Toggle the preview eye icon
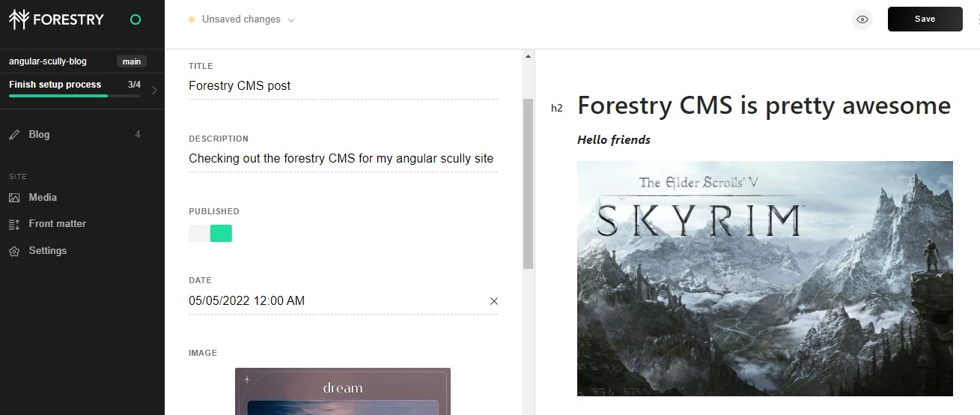The image size is (980, 415). [x=862, y=19]
